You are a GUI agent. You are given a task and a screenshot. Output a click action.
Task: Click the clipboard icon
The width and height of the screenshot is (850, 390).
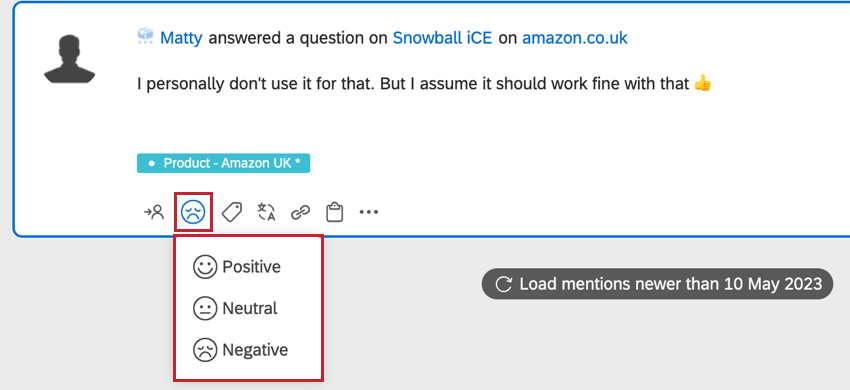click(x=334, y=212)
